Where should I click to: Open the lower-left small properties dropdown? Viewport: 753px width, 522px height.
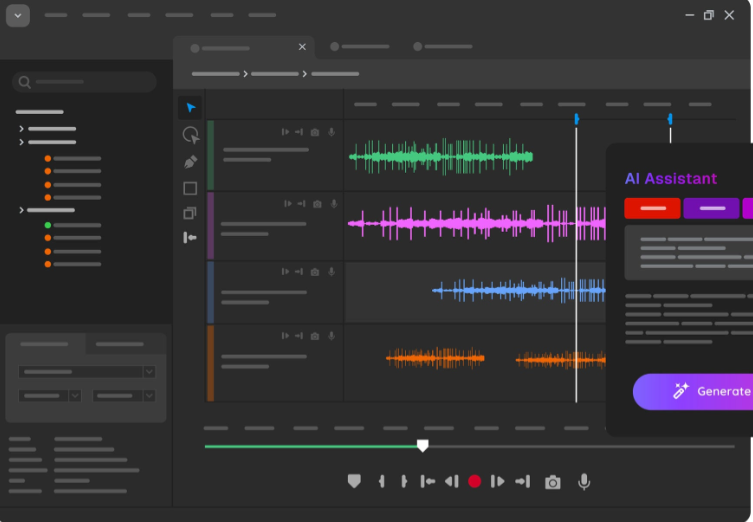coord(49,396)
